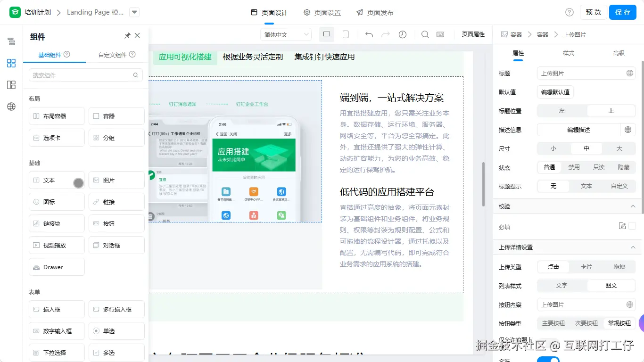
Task: Click the 编辑描述 button
Action: (x=578, y=130)
